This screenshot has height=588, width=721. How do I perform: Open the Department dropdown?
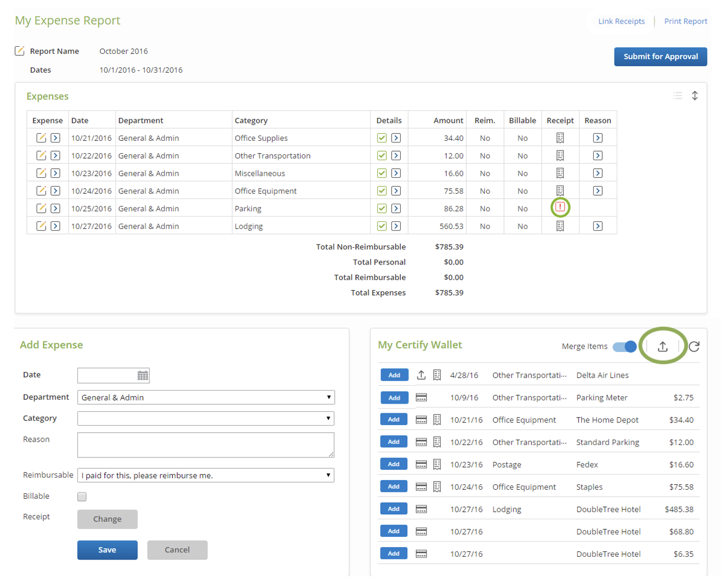click(x=206, y=398)
